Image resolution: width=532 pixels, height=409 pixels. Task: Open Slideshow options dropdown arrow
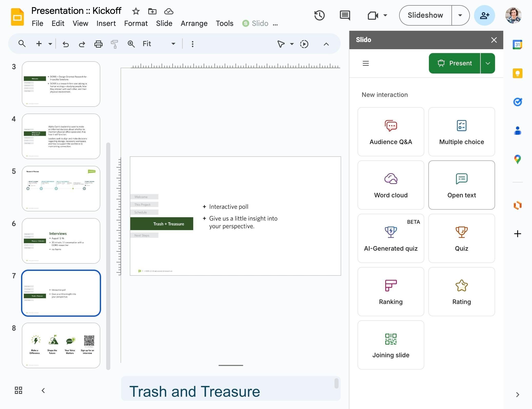tap(460, 15)
